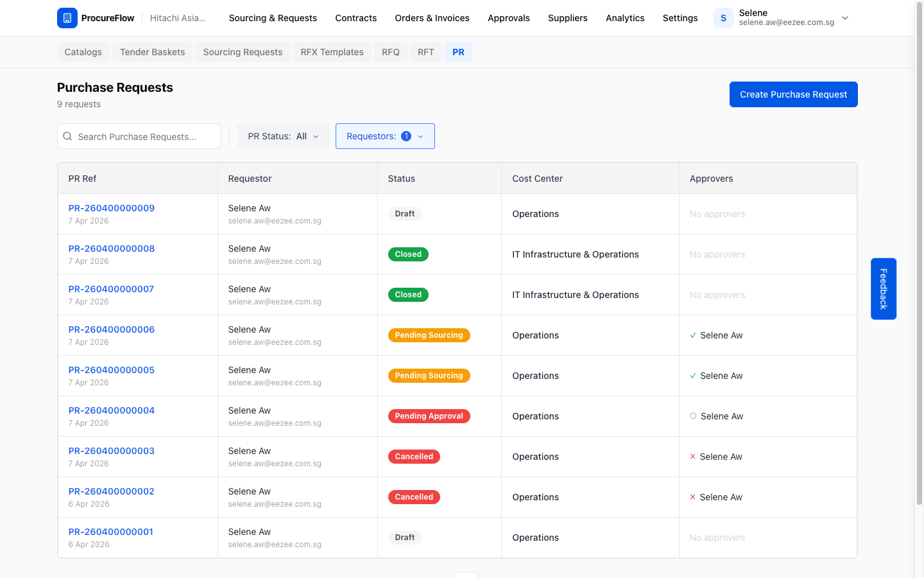Go to the Approvals menu
Image resolution: width=924 pixels, height=578 pixels.
[x=509, y=18]
